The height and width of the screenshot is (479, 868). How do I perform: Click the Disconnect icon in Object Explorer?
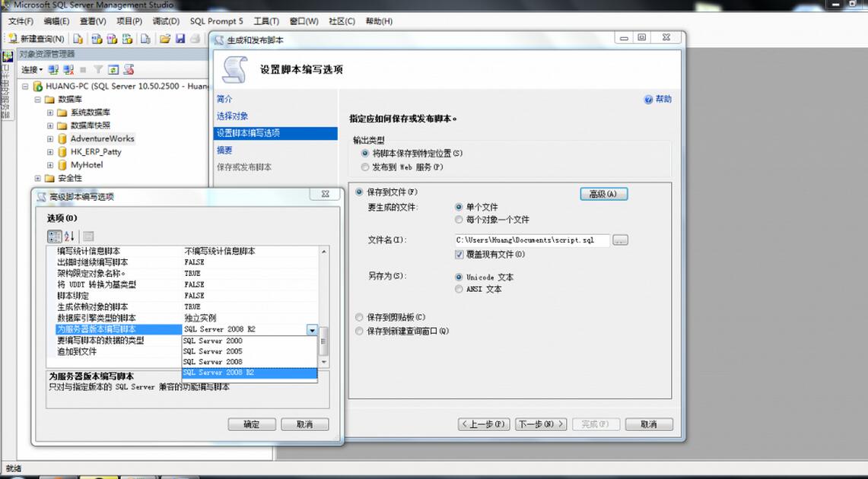[x=68, y=70]
